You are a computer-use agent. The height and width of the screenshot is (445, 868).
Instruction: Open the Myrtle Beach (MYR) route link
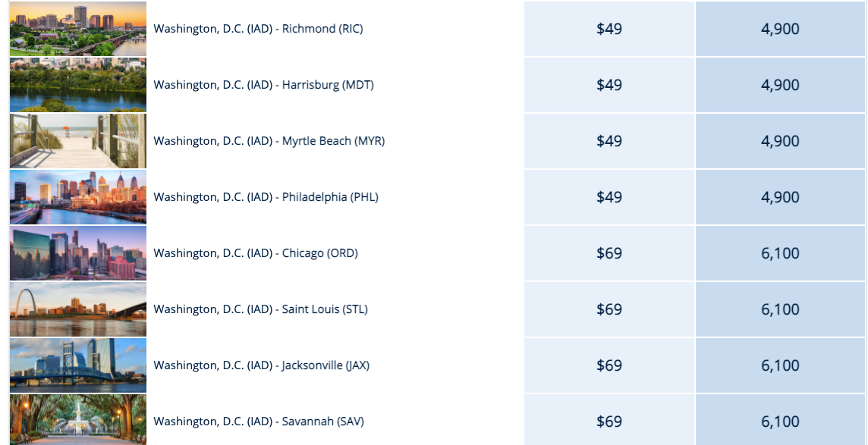[x=269, y=141]
